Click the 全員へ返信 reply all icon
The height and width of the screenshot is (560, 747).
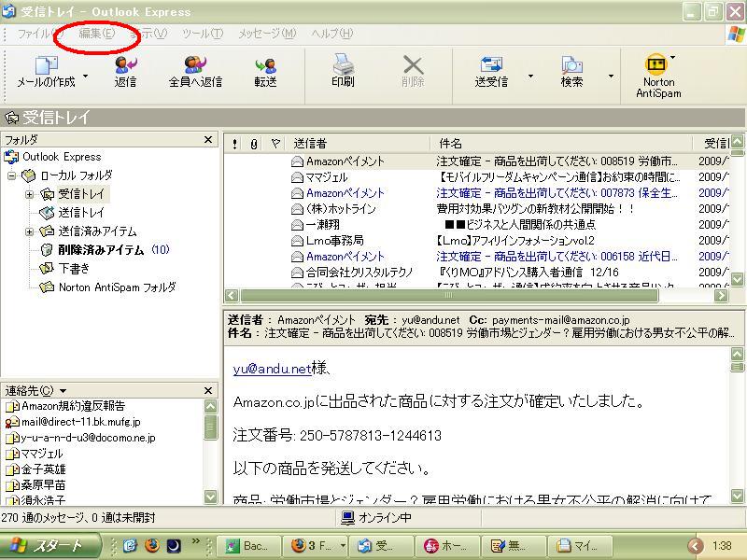195,64
